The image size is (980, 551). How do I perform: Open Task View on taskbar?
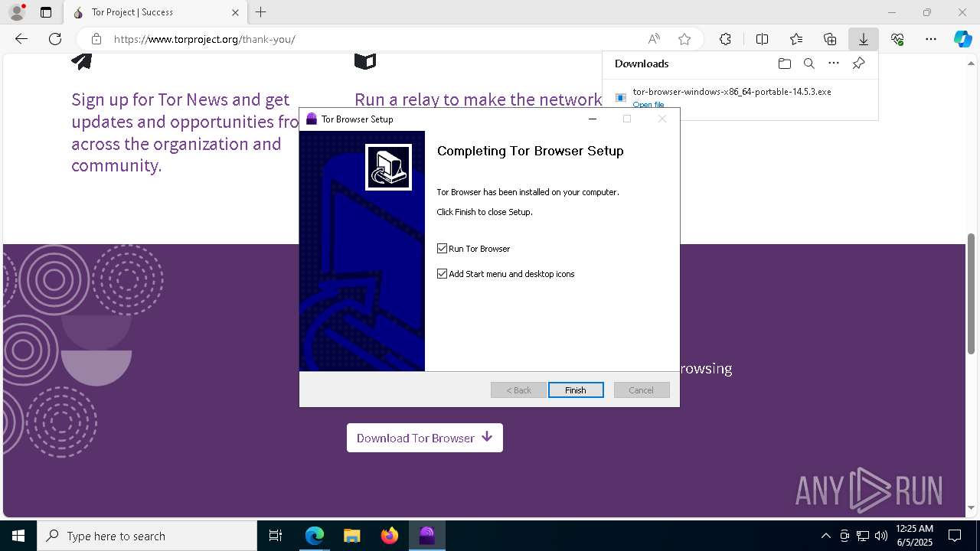tap(276, 536)
